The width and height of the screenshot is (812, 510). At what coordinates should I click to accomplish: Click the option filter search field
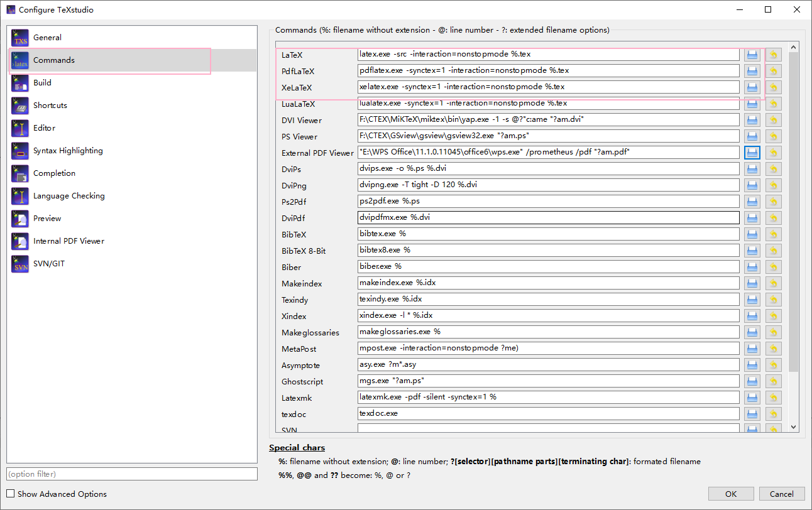[x=132, y=474]
